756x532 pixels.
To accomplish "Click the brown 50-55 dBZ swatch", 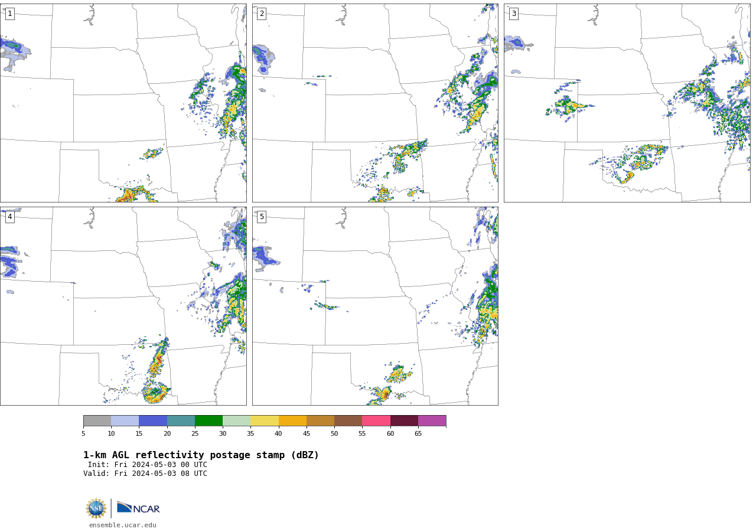I will tap(348, 420).
